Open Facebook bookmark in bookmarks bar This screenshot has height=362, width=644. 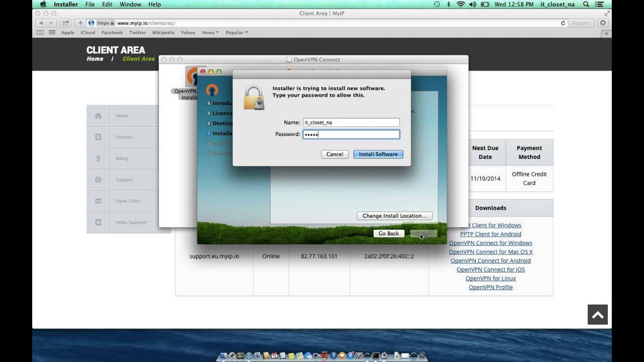point(112,33)
